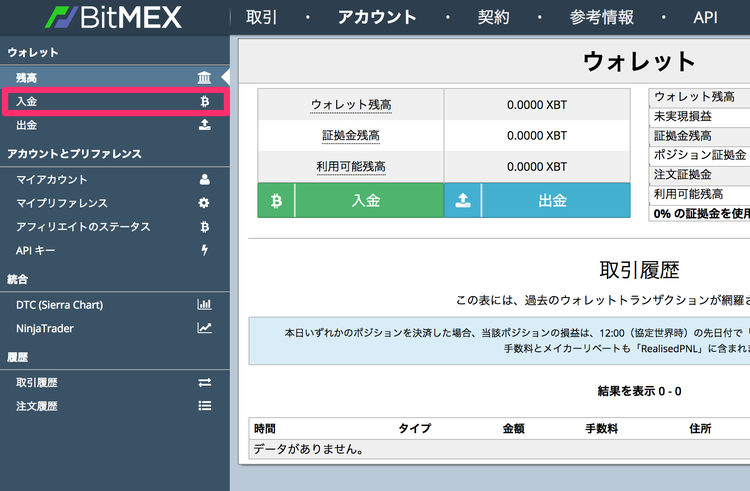The width and height of the screenshot is (750, 491).
Task: Open API キー page
Action: pos(115,250)
